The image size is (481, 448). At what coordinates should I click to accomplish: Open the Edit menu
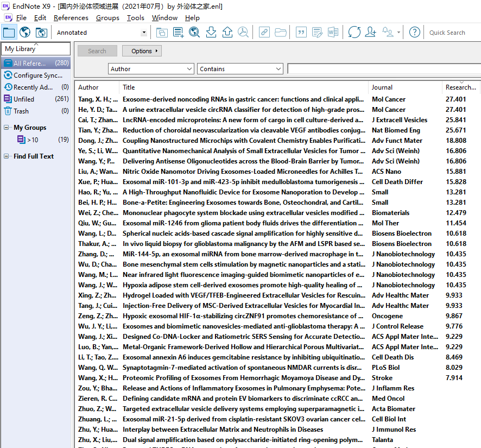tap(40, 18)
